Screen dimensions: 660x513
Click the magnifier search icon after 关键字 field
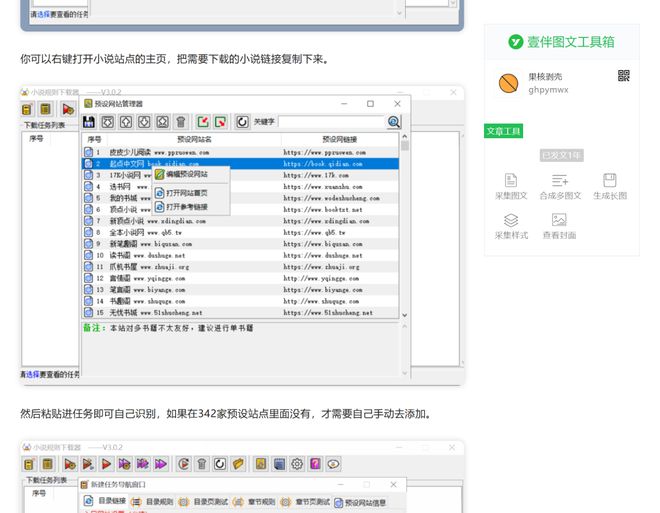[394, 122]
